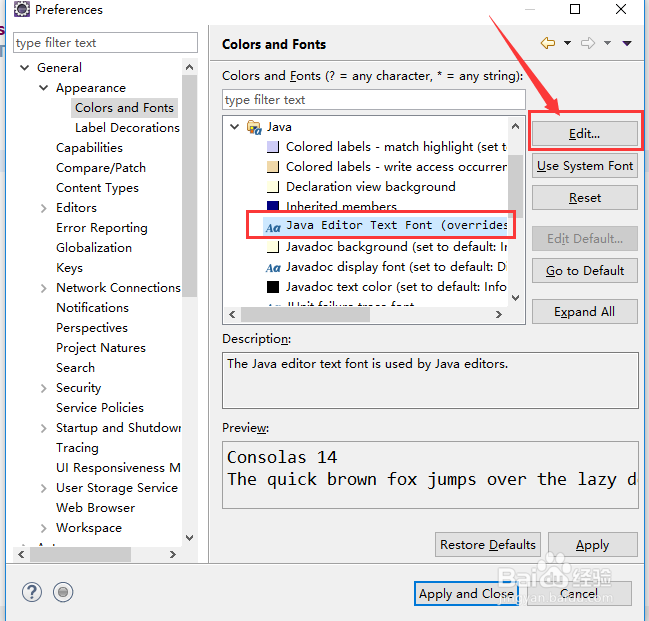The image size is (649, 621).
Task: Open Perspectives preferences page
Action: click(92, 328)
